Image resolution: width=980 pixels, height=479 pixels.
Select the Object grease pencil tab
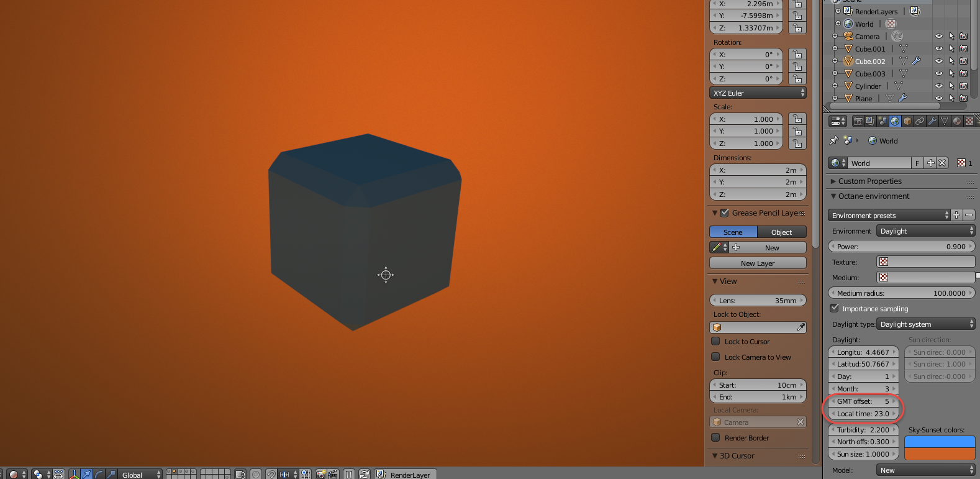(782, 232)
